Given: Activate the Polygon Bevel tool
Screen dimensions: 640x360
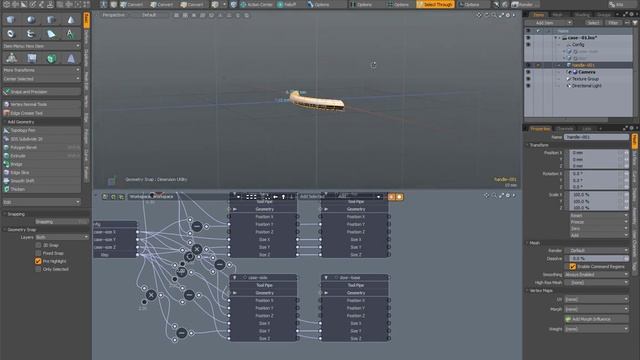Looking at the screenshot, I should (41, 147).
